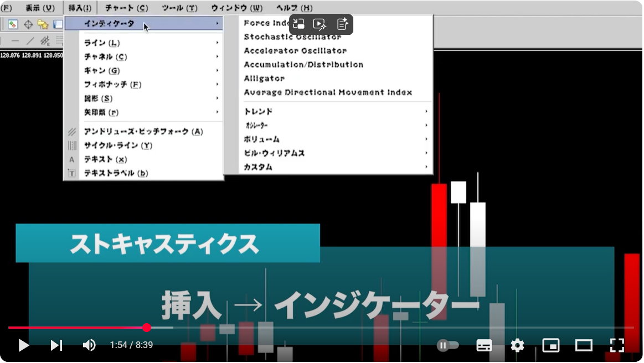Click the terminal panel toolbar icon

coord(58,25)
